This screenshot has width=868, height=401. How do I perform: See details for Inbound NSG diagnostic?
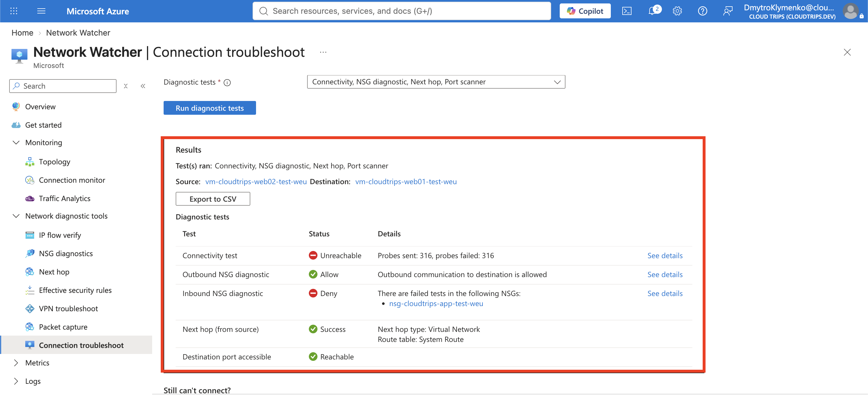tap(665, 293)
